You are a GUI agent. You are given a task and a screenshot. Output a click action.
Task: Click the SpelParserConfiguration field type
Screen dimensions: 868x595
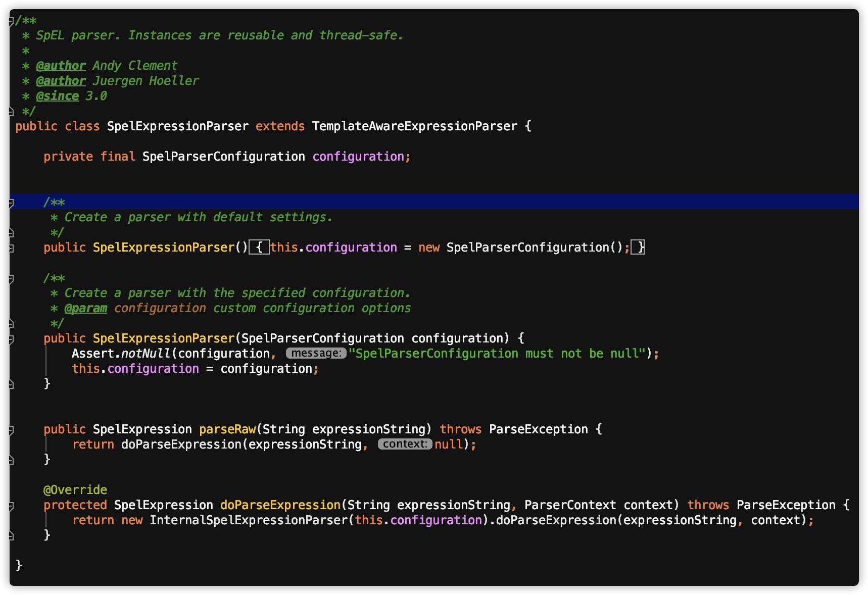pyautogui.click(x=224, y=157)
